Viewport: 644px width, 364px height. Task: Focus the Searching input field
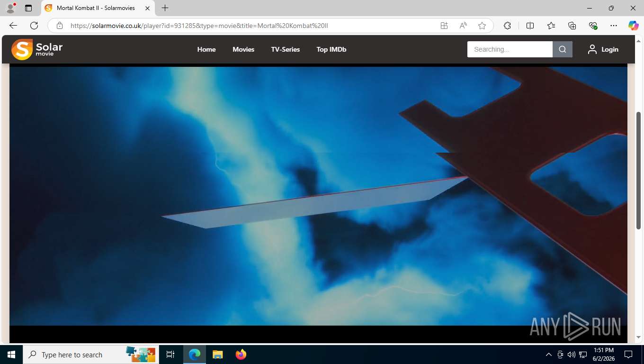coord(510,49)
